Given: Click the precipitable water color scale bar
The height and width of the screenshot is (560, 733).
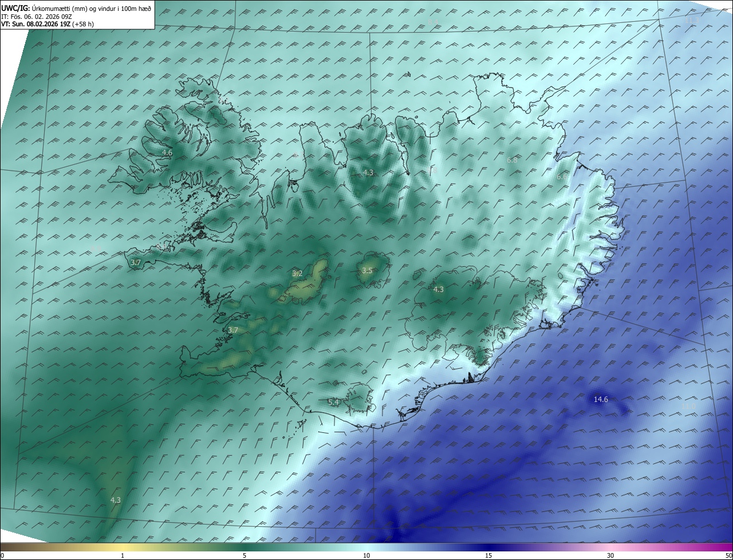Looking at the screenshot, I should click(x=366, y=547).
